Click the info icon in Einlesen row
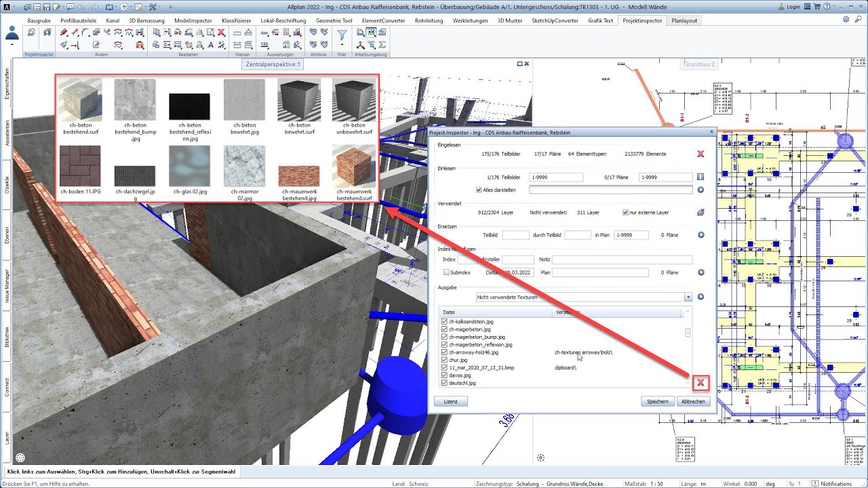 coord(701,177)
